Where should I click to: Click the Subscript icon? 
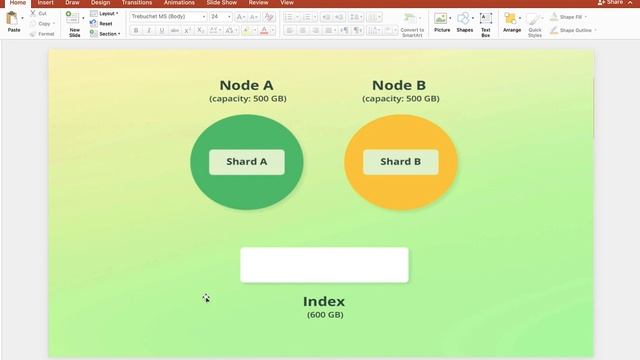200,31
